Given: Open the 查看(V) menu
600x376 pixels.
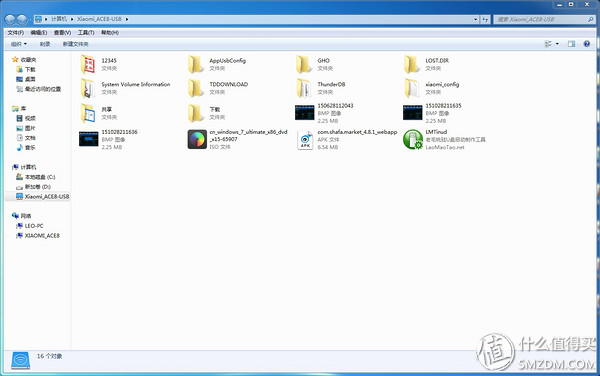Looking at the screenshot, I should coord(62,33).
